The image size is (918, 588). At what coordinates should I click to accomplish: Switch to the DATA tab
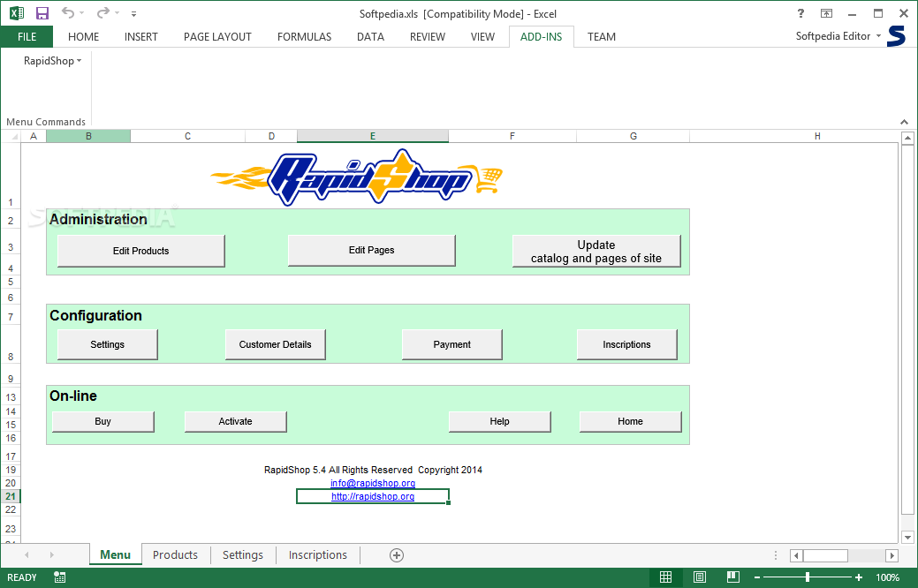(x=370, y=36)
